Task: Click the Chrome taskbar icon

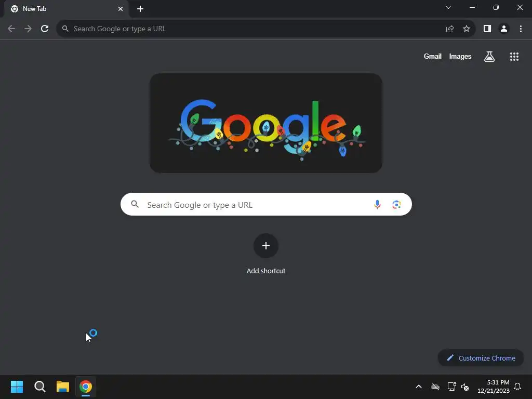Action: coord(86,387)
